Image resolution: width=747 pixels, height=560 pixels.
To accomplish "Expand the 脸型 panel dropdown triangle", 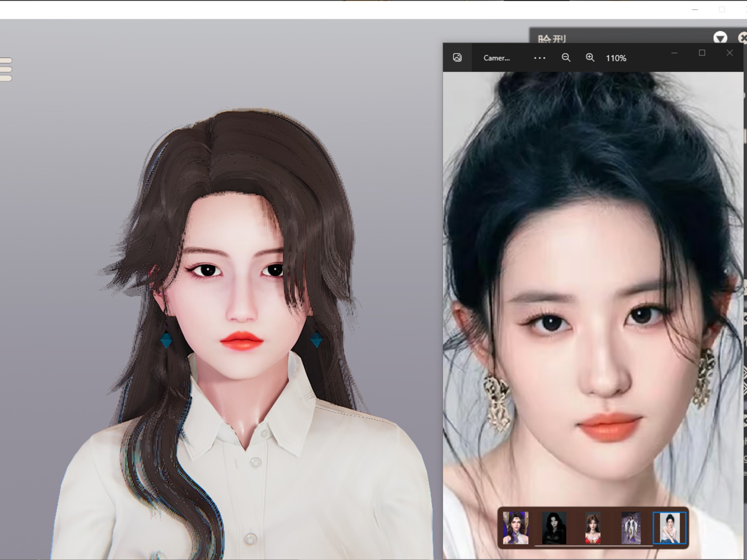I will [x=720, y=38].
